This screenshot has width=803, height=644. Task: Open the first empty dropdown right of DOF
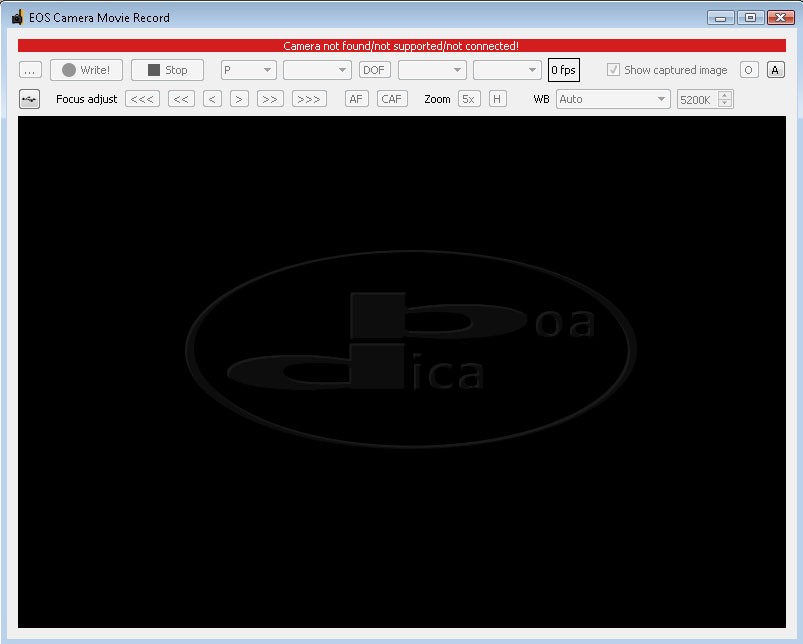(x=432, y=70)
